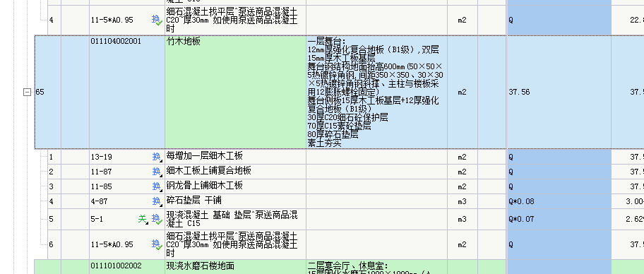The height and width of the screenshot is (274, 644).
Task: Open the 二层宴会厅、休息室 description cell
Action: pos(376,267)
